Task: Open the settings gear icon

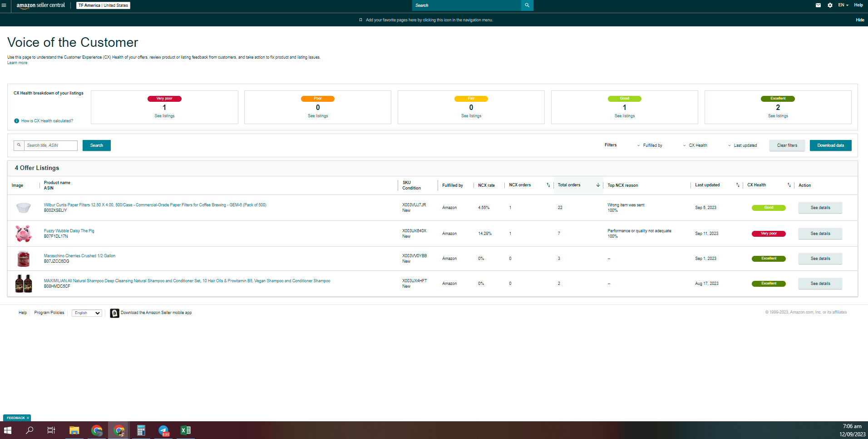Action: 830,5
